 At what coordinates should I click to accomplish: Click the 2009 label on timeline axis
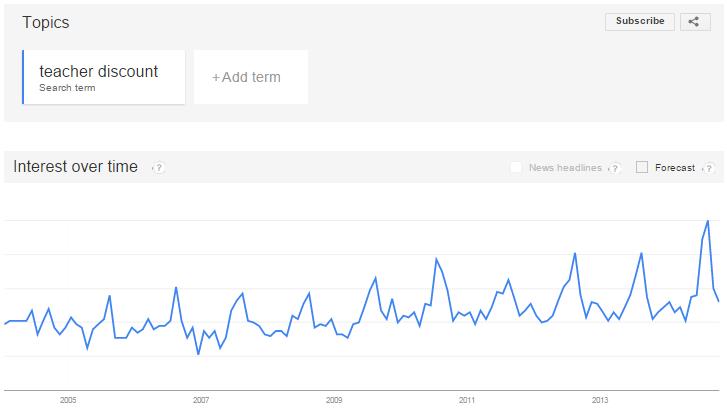coord(334,400)
